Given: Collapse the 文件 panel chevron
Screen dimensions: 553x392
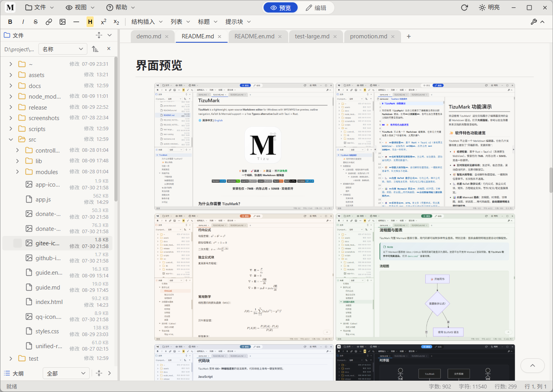Looking at the screenshot, I should pos(110,35).
